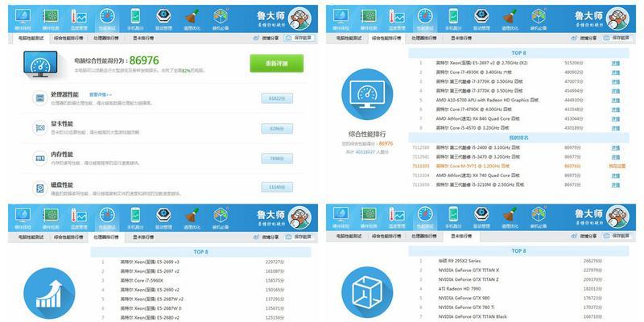The width and height of the screenshot is (644, 322).
Task: Open 硬件体检 icon in graphics card ranking window
Action: pos(341,217)
